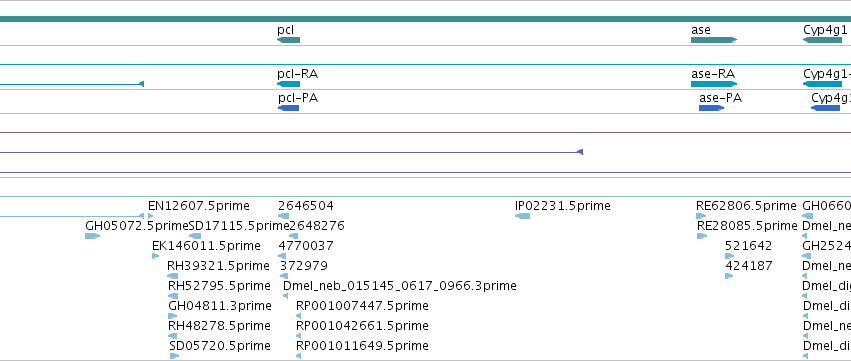Select the Cyp4g1 gene arrow glyph
The image size is (851, 361).
click(822, 40)
